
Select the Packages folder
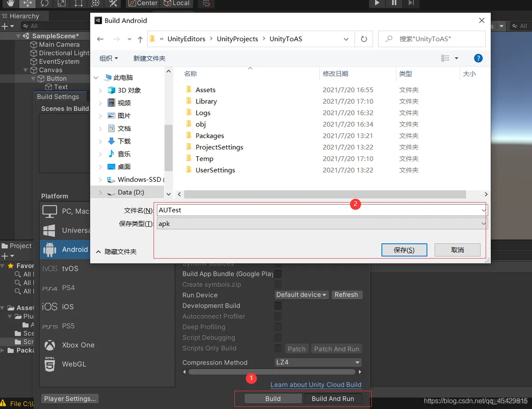click(x=210, y=136)
